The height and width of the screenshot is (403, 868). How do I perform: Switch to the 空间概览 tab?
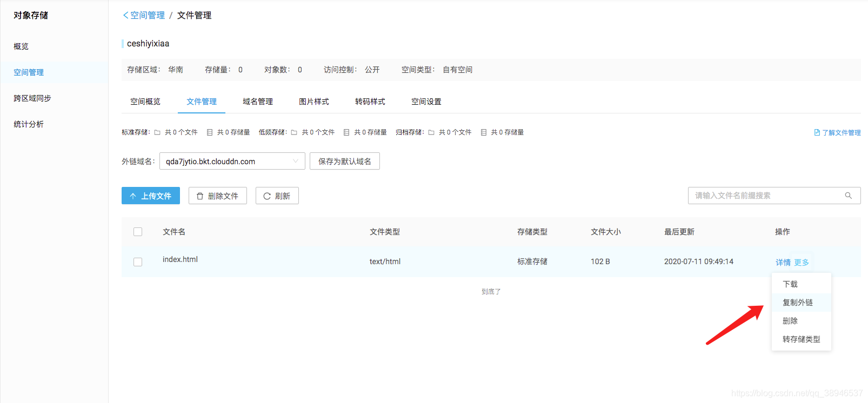(x=145, y=102)
